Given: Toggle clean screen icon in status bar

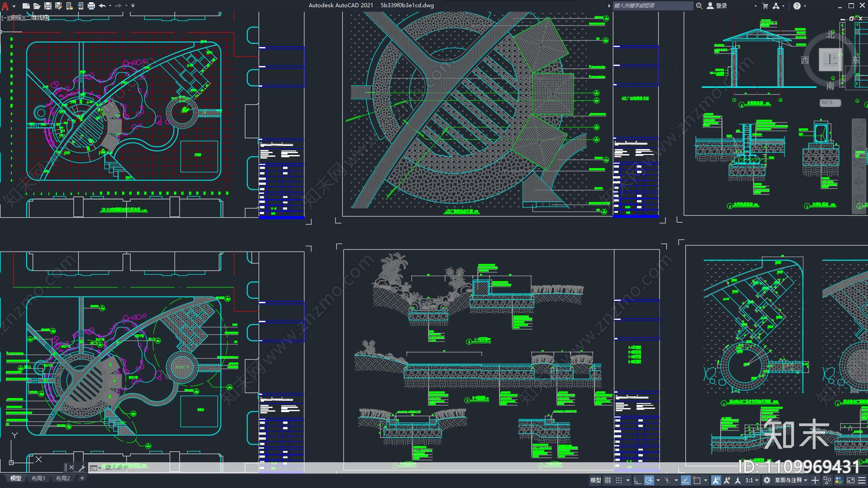Looking at the screenshot, I should pyautogui.click(x=851, y=480).
